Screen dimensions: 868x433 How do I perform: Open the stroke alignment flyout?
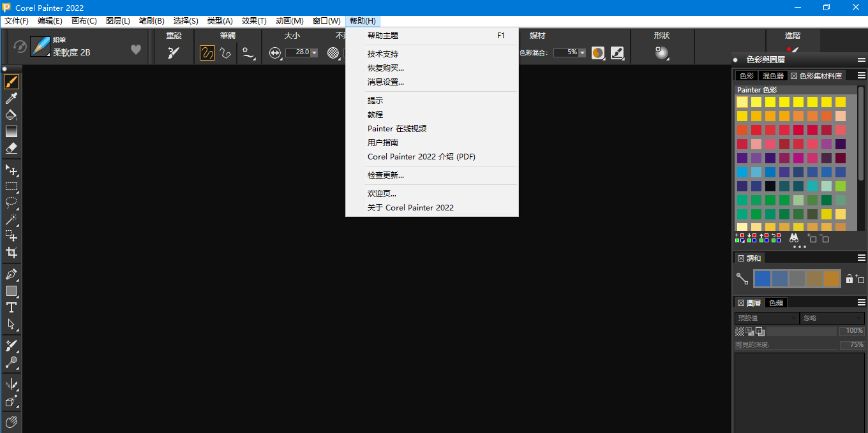point(248,53)
